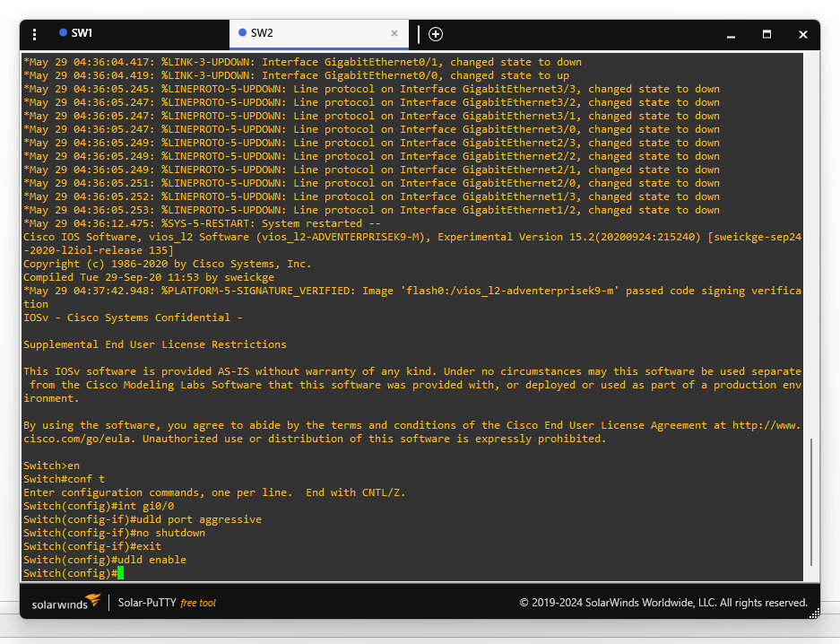Click the 'Switch(config-if)#exit' line
This screenshot has width=840, height=644.
[x=92, y=546]
